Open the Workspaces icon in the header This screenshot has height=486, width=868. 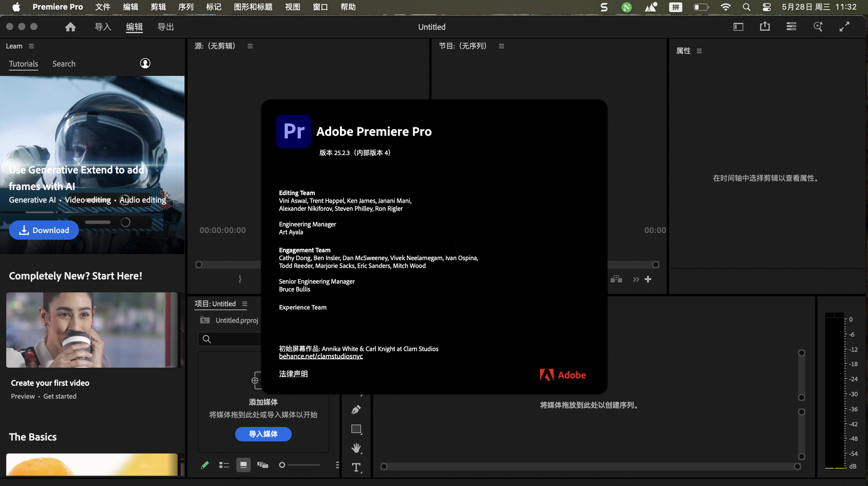(x=791, y=27)
